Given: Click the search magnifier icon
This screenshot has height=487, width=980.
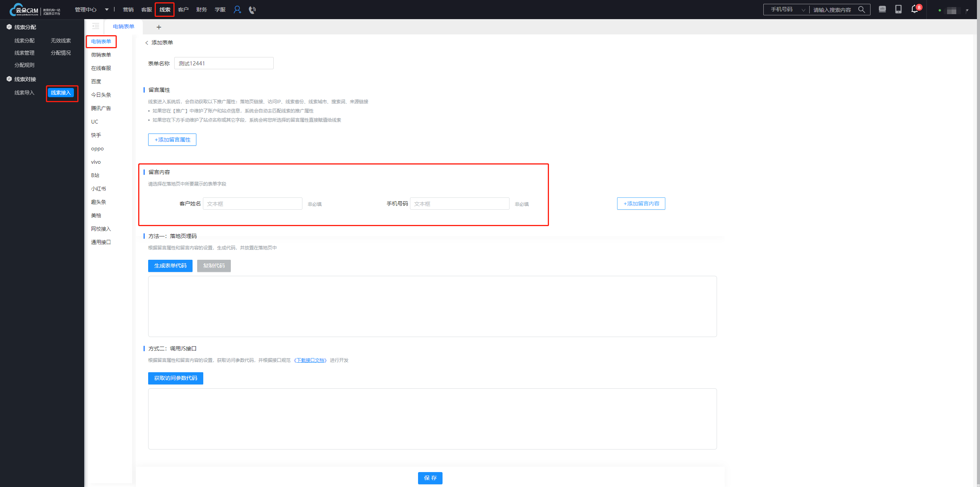Looking at the screenshot, I should coord(861,10).
